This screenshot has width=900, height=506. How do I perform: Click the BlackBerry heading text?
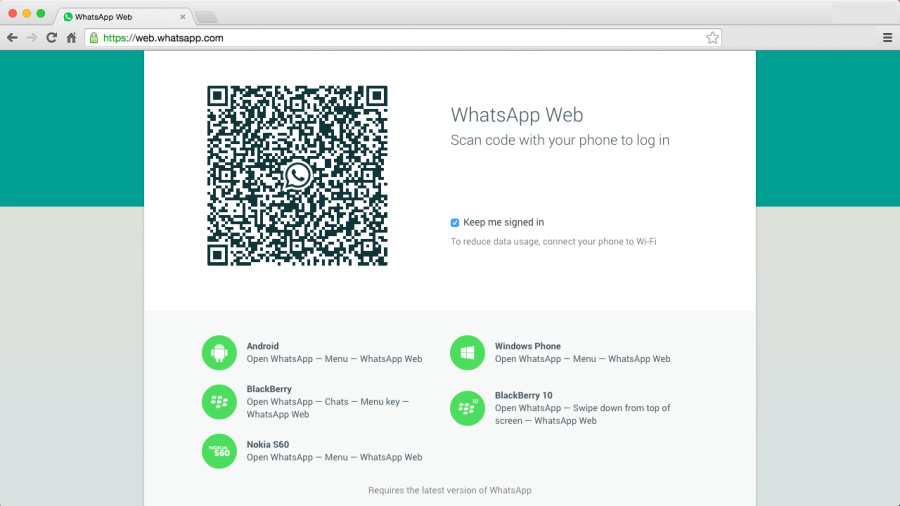[269, 389]
